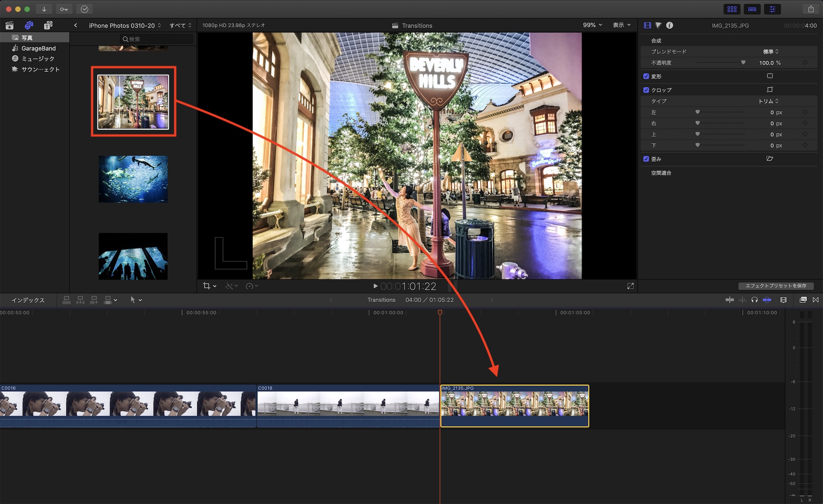Open the 表示 view options dropdown

pos(621,25)
